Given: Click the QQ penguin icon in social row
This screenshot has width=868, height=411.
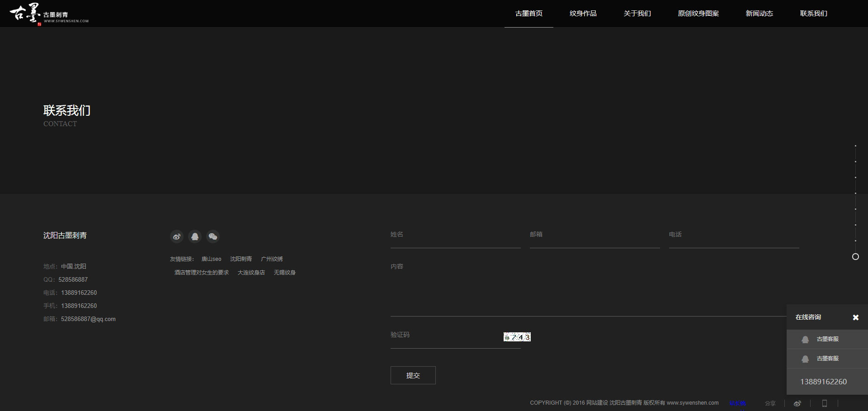Looking at the screenshot, I should click(195, 236).
